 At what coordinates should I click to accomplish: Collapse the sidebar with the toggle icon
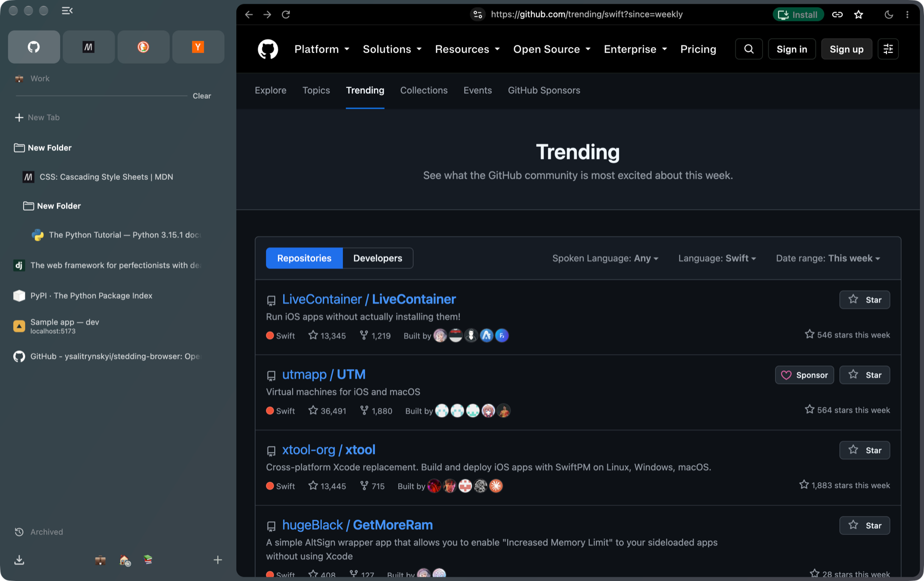67,11
